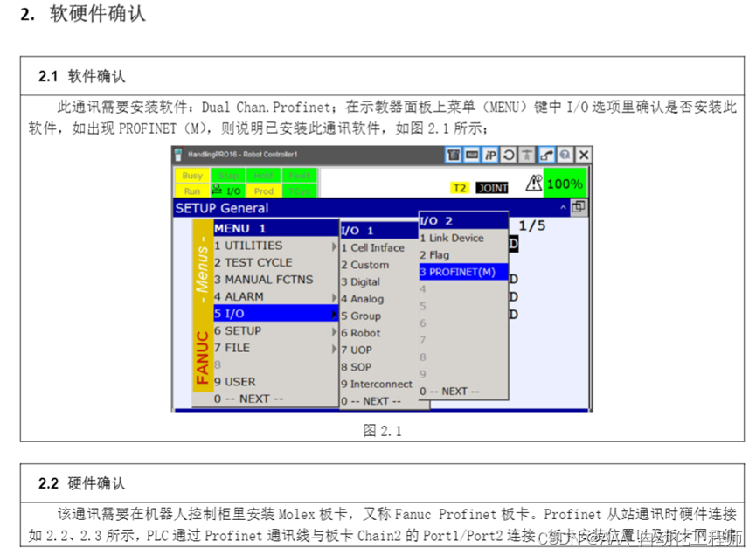Screen dimensions: 756x555
Task: Click the small caret in the SETUP General bar
Action: (x=563, y=207)
